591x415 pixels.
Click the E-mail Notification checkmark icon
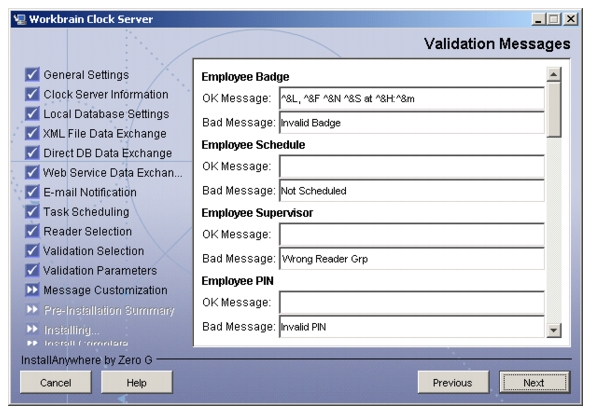click(x=32, y=192)
